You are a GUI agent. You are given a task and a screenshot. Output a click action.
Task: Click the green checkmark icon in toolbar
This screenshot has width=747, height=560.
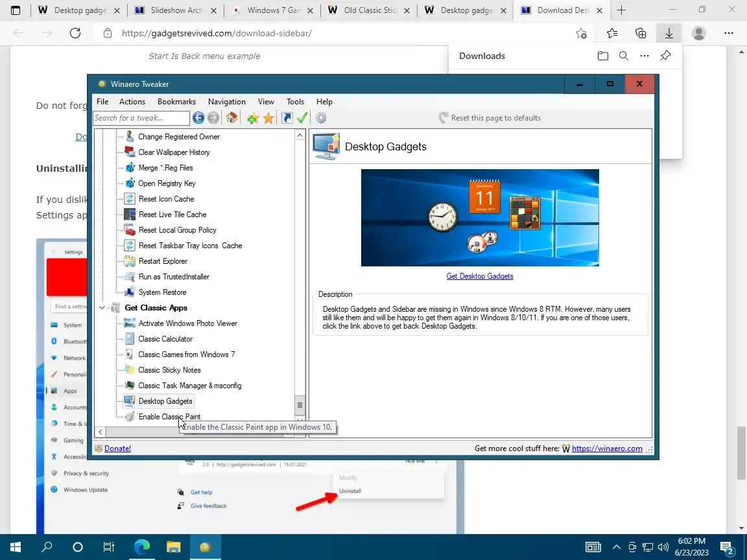coord(302,117)
